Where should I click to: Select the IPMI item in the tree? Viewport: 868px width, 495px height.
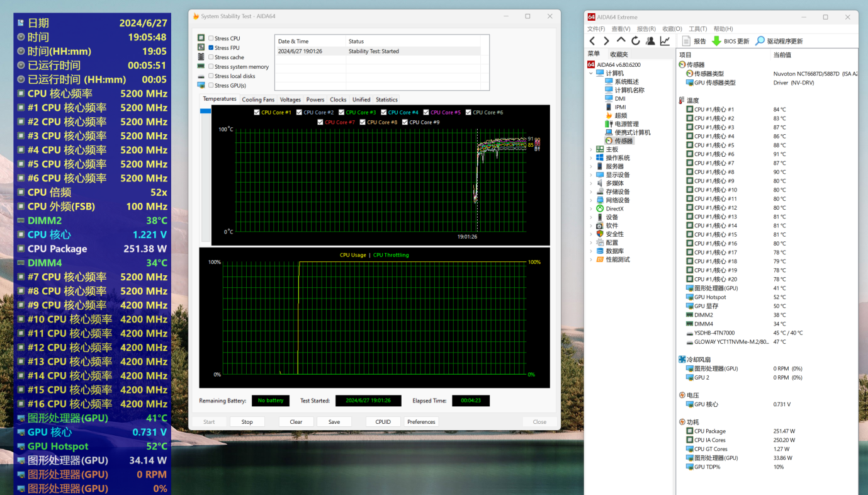pyautogui.click(x=616, y=107)
